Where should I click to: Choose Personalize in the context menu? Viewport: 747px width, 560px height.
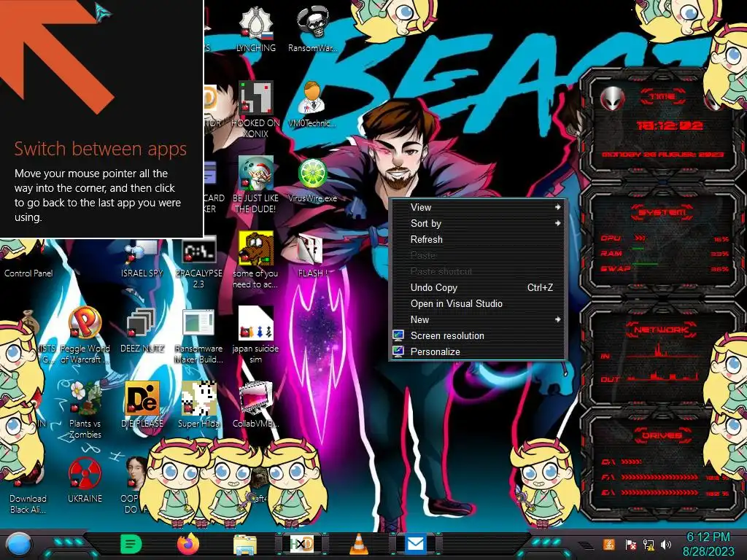478,352
